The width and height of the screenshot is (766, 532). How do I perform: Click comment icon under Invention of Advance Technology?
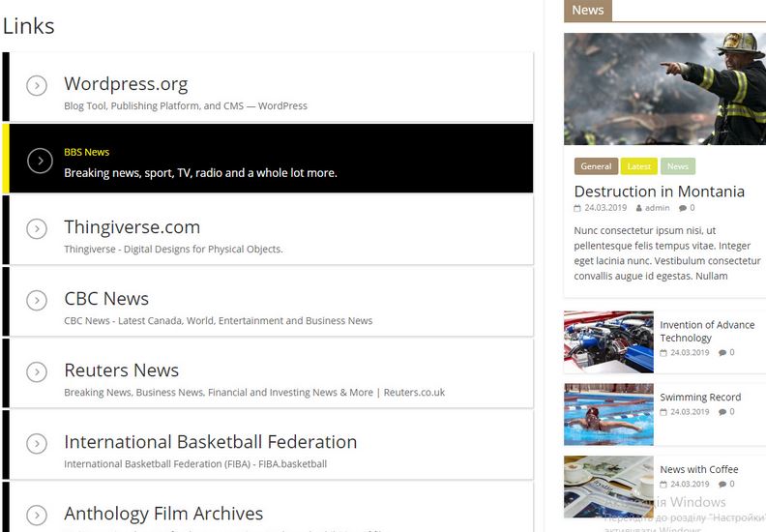722,353
